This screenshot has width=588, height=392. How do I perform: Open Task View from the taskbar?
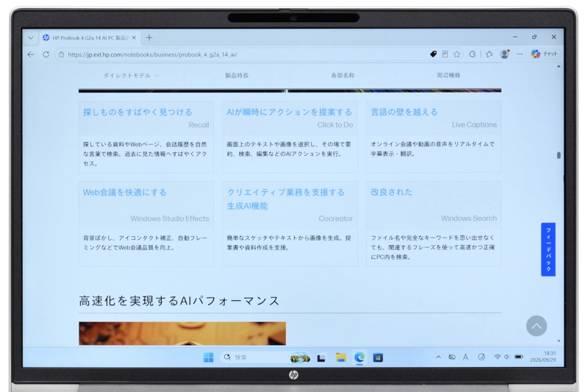tap(321, 358)
